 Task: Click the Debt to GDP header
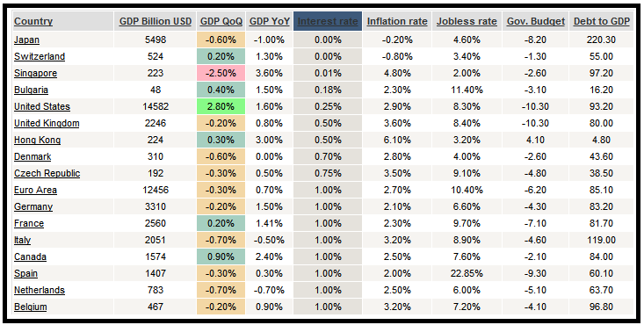point(601,21)
